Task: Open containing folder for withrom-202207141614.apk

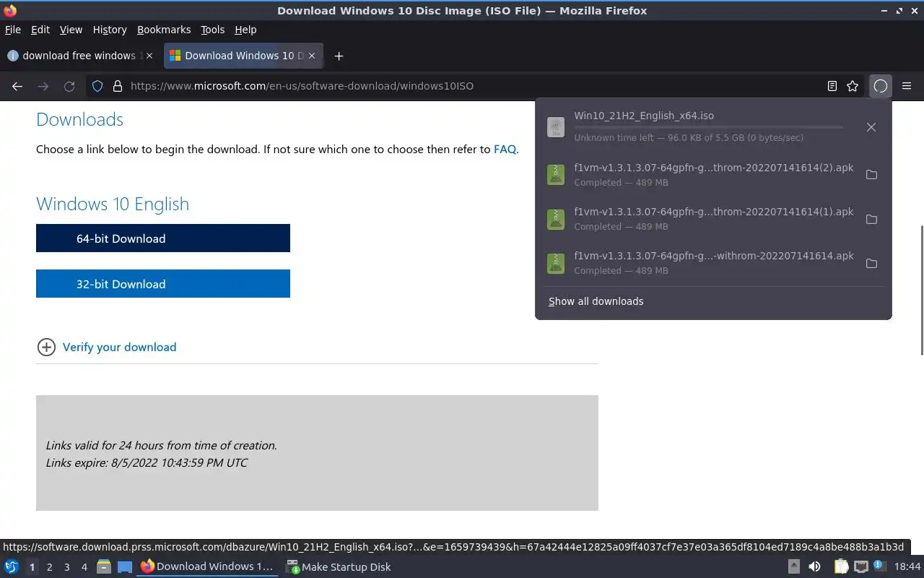Action: coord(871,263)
